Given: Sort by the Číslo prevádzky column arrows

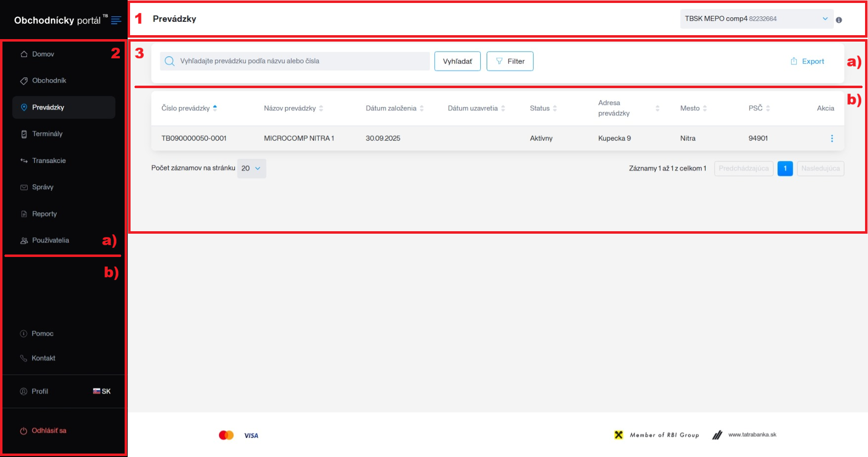Looking at the screenshot, I should (x=215, y=108).
